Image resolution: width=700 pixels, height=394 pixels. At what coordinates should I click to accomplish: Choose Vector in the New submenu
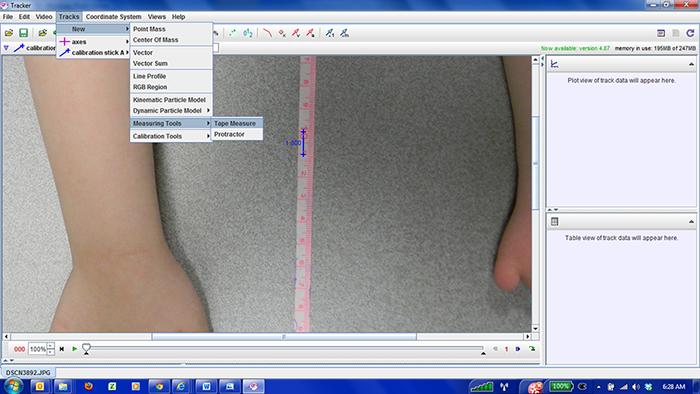click(171, 53)
